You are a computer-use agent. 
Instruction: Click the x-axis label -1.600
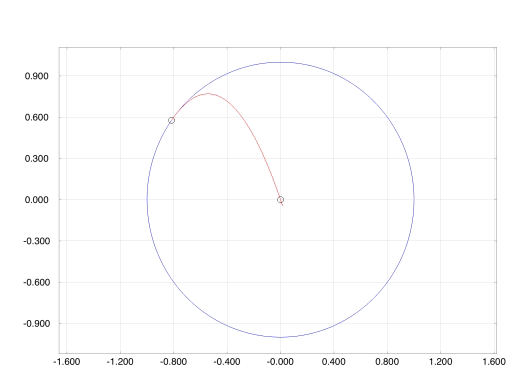point(67,362)
